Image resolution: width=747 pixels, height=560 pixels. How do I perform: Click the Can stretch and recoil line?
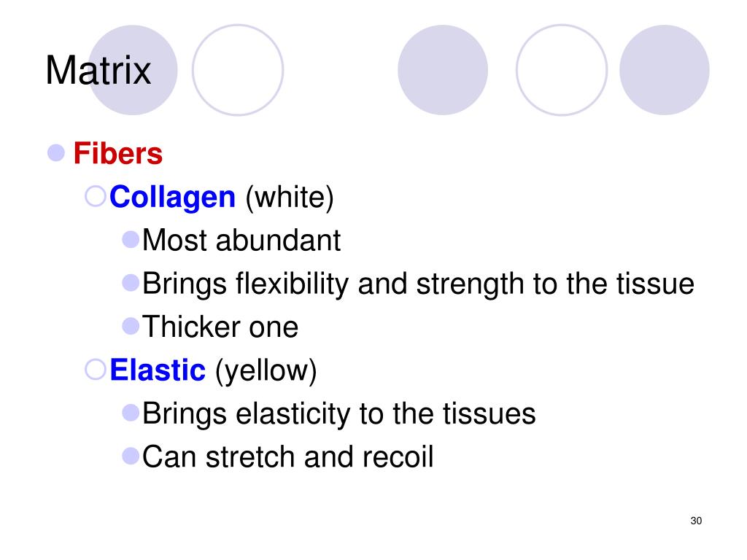[287, 456]
